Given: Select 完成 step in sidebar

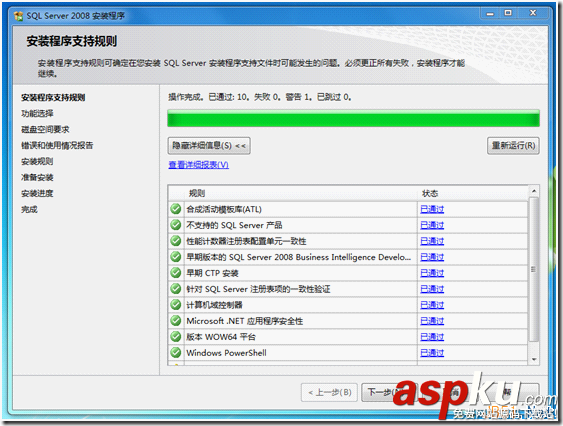Looking at the screenshot, I should (29, 209).
